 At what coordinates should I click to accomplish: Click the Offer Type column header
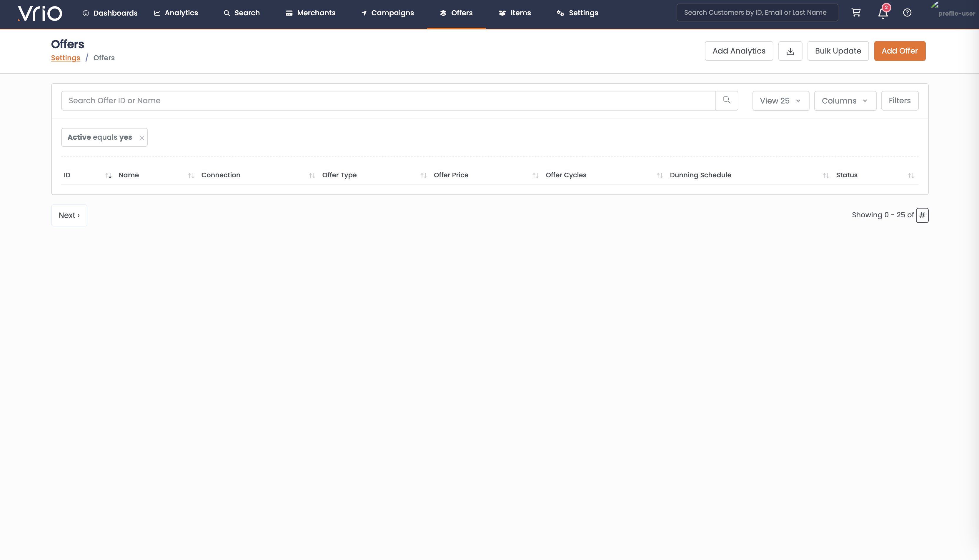click(x=339, y=175)
